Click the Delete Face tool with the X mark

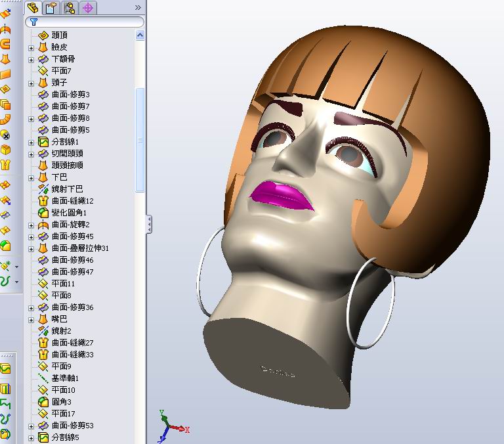tap(5, 135)
